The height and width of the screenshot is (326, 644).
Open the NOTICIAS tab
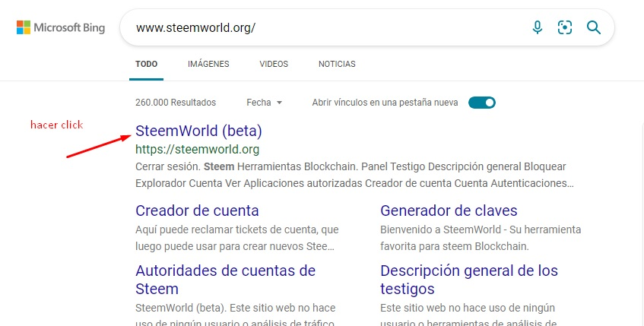(337, 64)
